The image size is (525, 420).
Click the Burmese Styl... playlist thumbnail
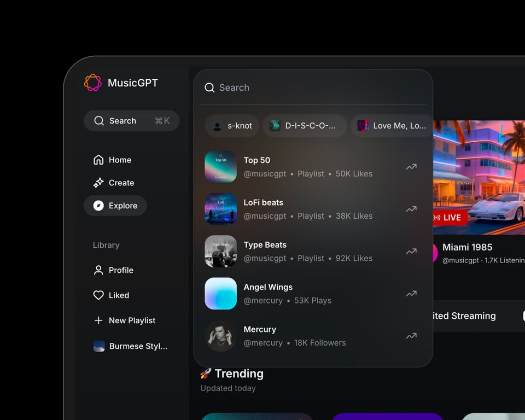[99, 346]
